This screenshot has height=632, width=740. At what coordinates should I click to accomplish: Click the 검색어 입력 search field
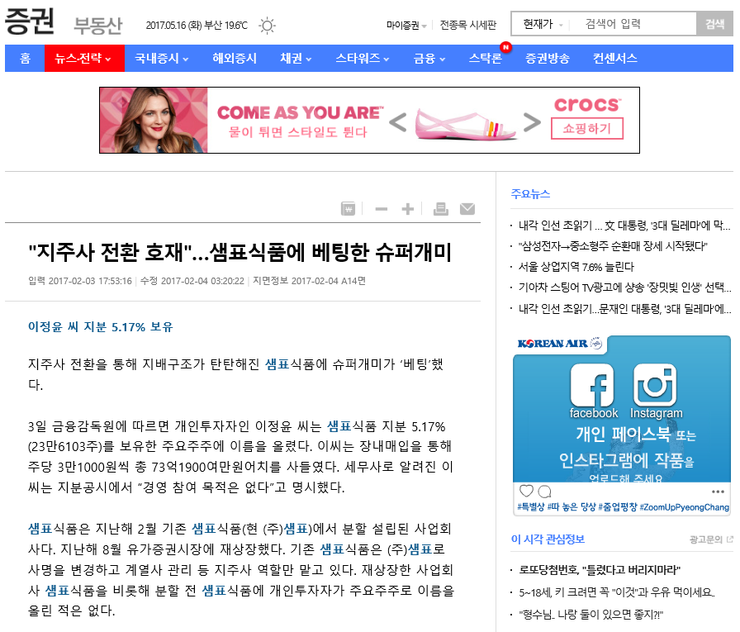[632, 24]
